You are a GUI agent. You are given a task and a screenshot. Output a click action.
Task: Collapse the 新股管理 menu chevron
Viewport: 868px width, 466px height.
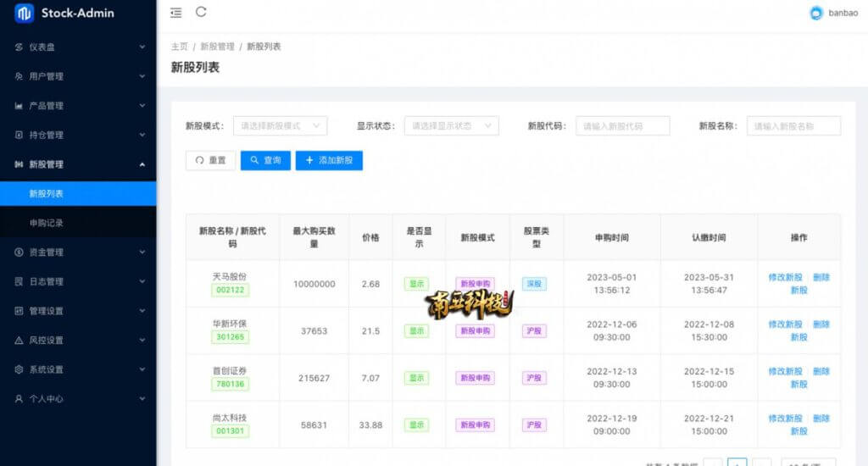(142, 164)
